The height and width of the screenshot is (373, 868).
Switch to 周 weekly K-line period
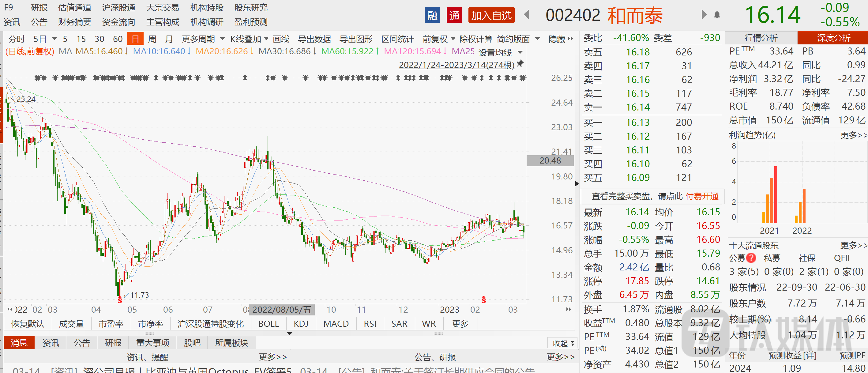tap(152, 39)
